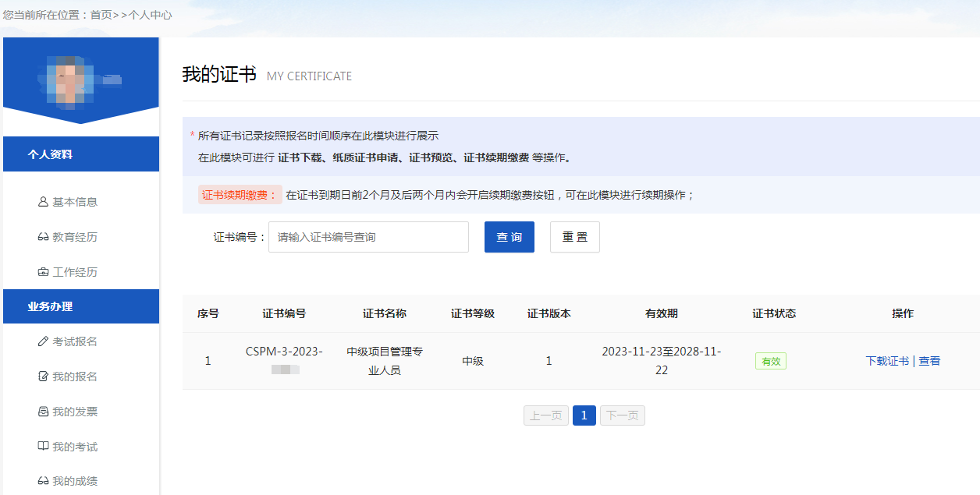Select the 考试报名 pen icon

coord(44,341)
